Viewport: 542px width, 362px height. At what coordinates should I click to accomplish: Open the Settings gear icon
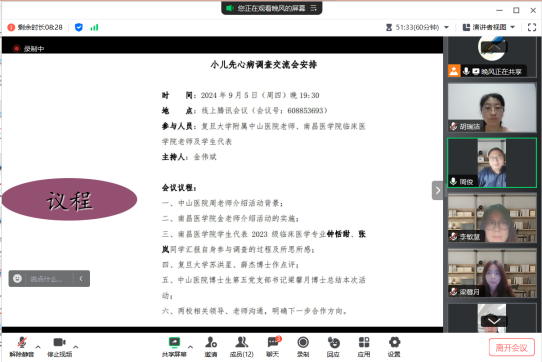click(394, 347)
